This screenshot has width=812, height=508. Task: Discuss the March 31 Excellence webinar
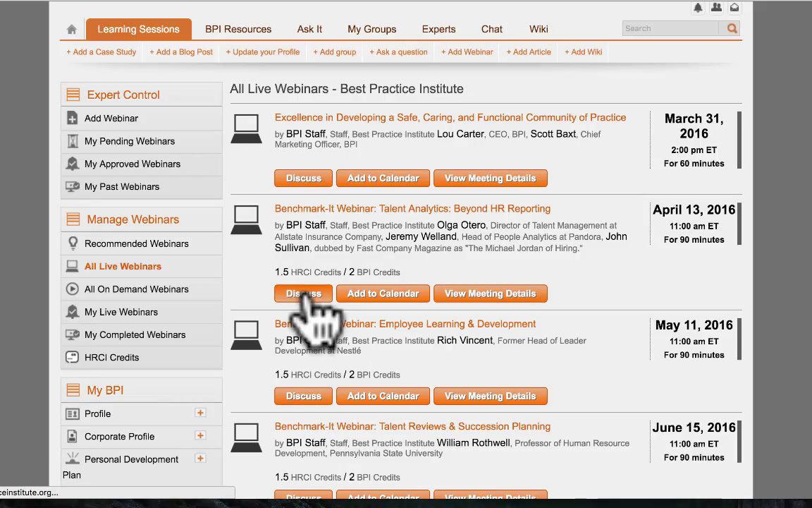[304, 179]
